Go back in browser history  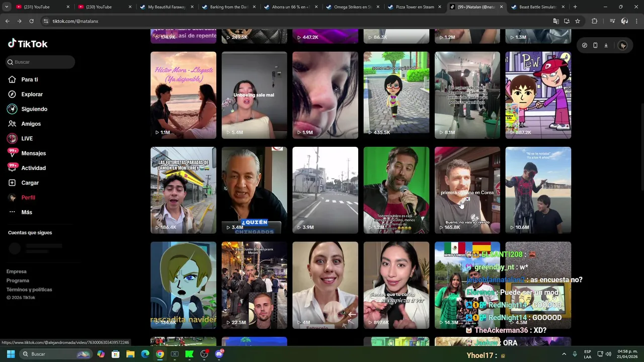click(7, 21)
